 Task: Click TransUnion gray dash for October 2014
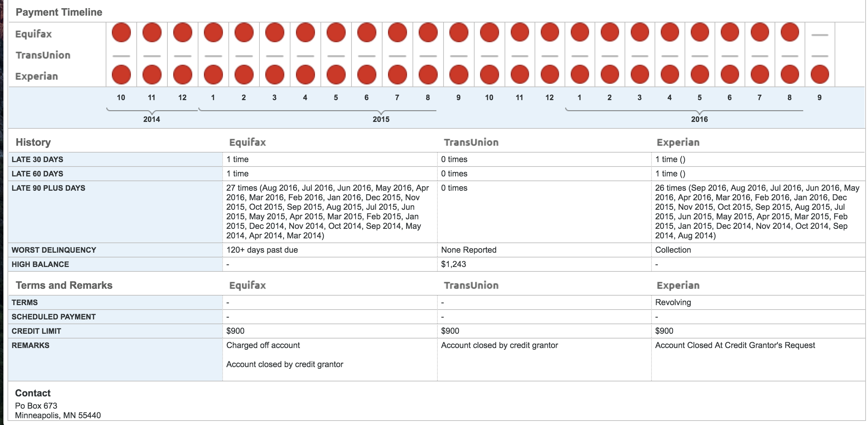tap(121, 56)
